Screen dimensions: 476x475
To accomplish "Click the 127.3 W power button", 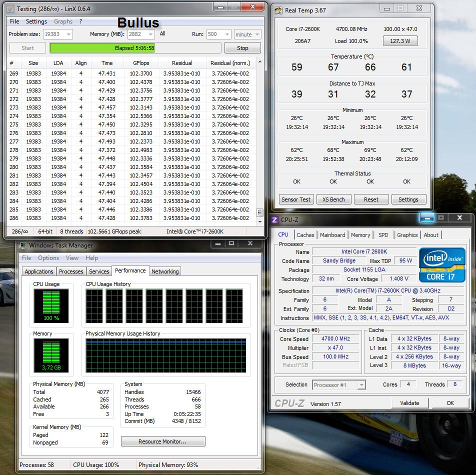I will point(400,41).
